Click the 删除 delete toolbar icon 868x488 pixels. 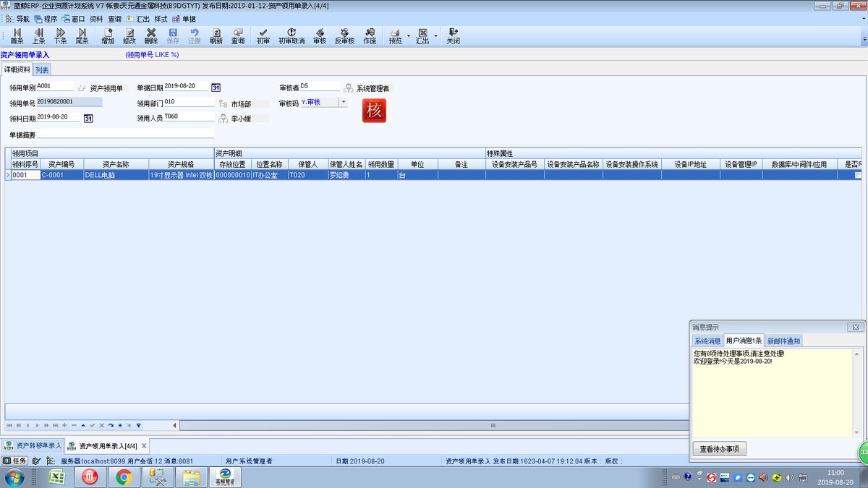pos(151,36)
